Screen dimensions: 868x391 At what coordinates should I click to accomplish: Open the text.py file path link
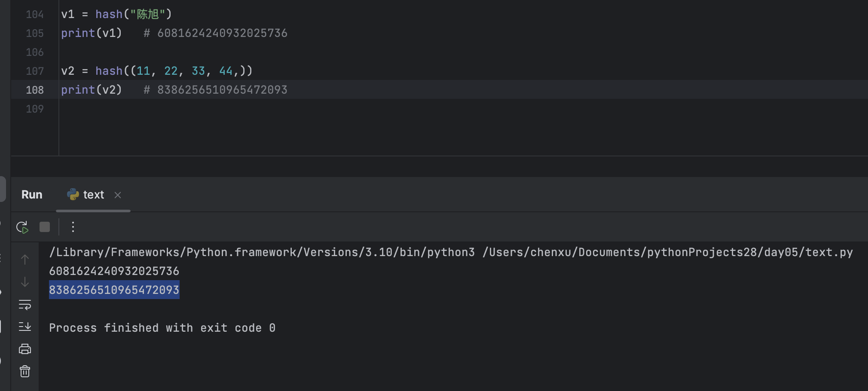[x=667, y=252]
